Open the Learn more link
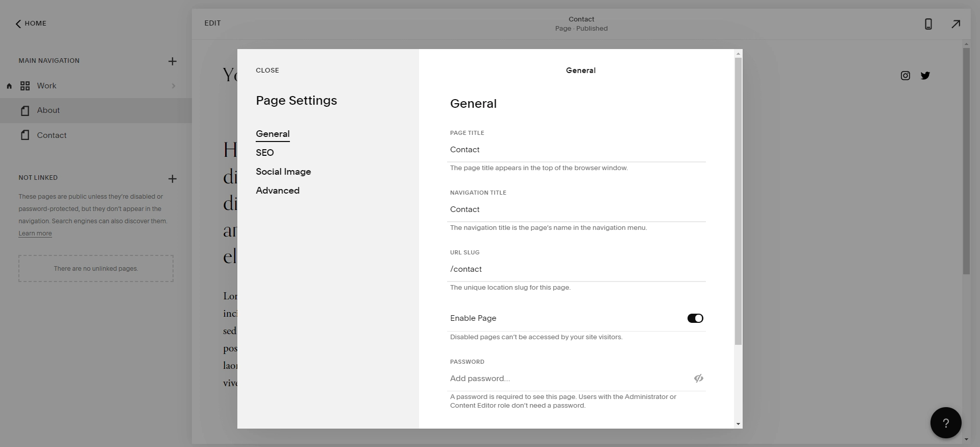Image resolution: width=980 pixels, height=447 pixels. click(x=35, y=233)
